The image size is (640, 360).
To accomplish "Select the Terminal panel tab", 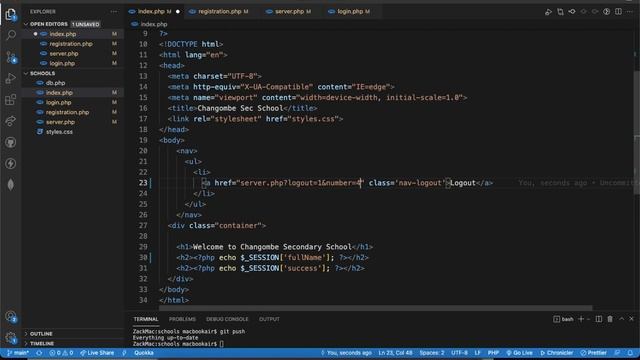I will pyautogui.click(x=146, y=319).
